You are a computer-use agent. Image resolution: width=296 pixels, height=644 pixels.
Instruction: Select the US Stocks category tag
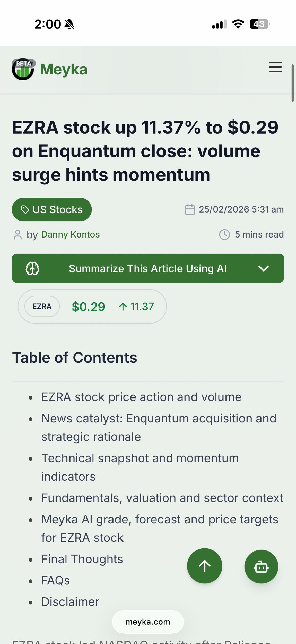click(52, 209)
